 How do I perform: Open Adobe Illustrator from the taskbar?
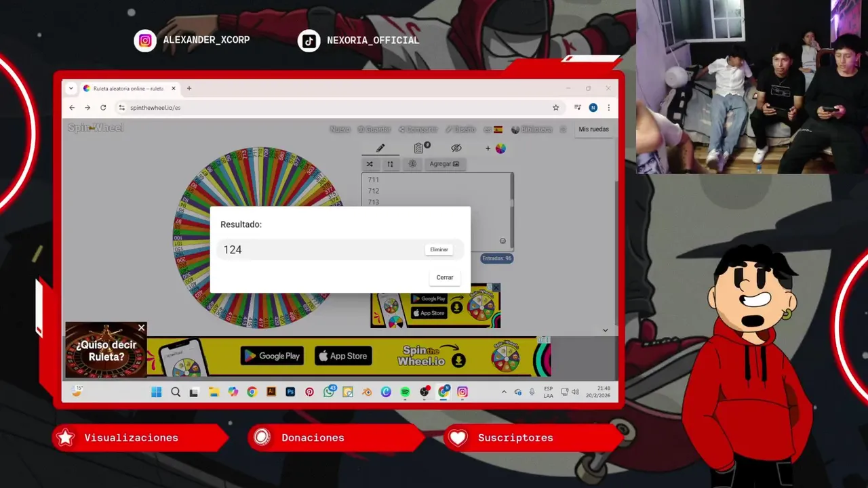click(x=271, y=392)
